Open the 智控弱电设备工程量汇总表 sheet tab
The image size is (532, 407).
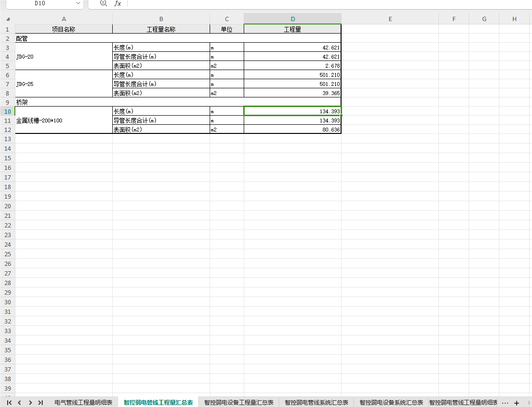[239, 403]
